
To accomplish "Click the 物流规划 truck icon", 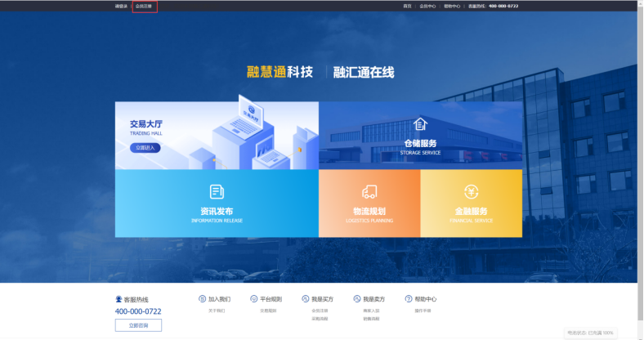I will [369, 192].
